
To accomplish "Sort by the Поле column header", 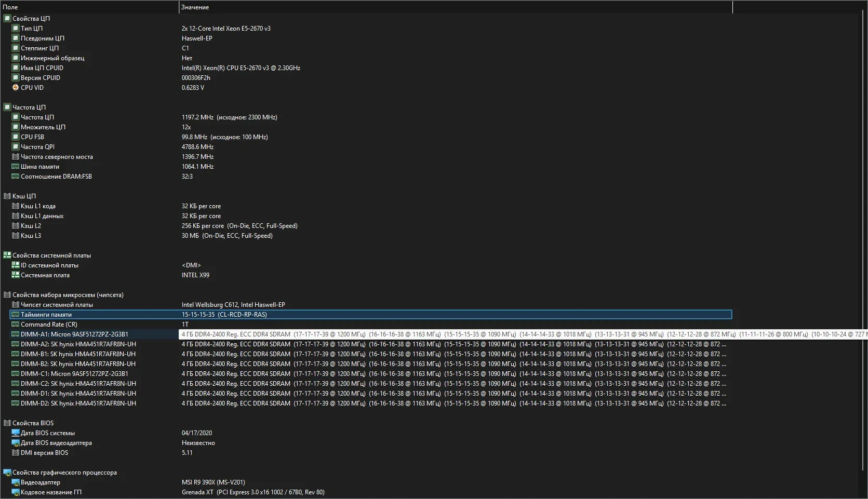I will tap(89, 7).
